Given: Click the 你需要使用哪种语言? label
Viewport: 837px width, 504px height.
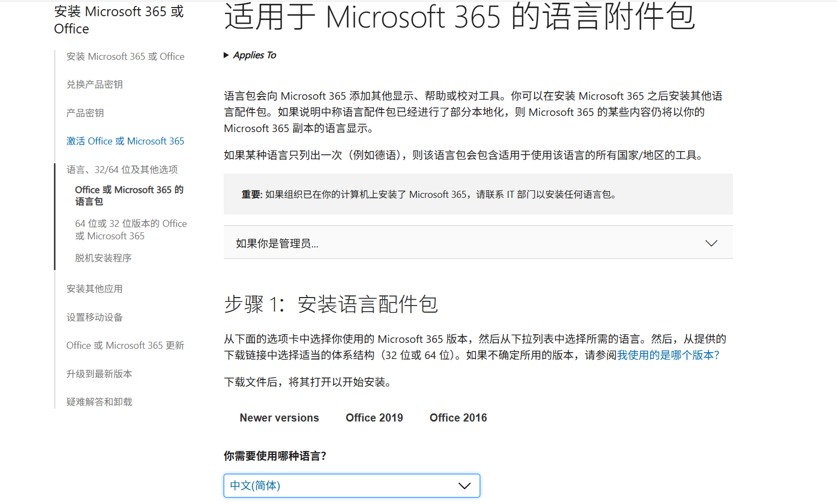Looking at the screenshot, I should coord(275,456).
